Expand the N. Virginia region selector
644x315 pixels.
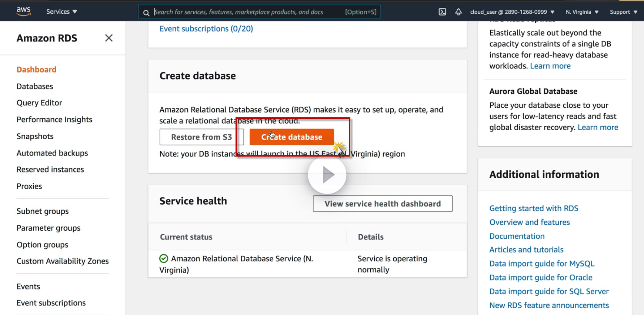[582, 12]
